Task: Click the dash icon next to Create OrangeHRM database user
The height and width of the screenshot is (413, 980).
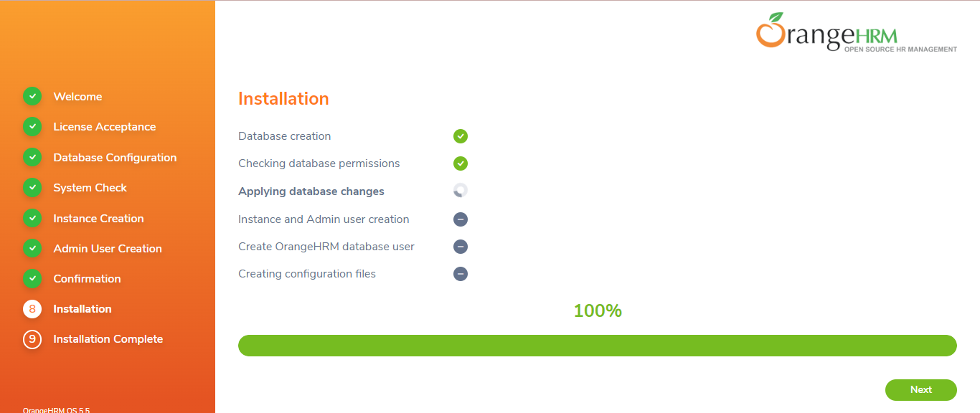Action: pos(460,246)
